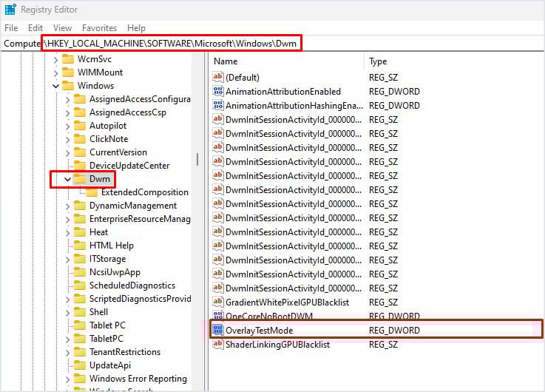Click the Registry Editor app icon in title bar

10,9
